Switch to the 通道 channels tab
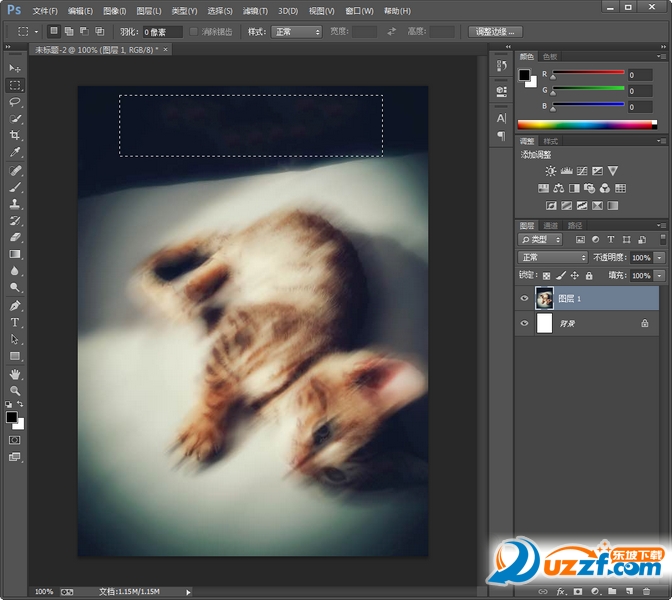The height and width of the screenshot is (600, 672). pos(550,226)
